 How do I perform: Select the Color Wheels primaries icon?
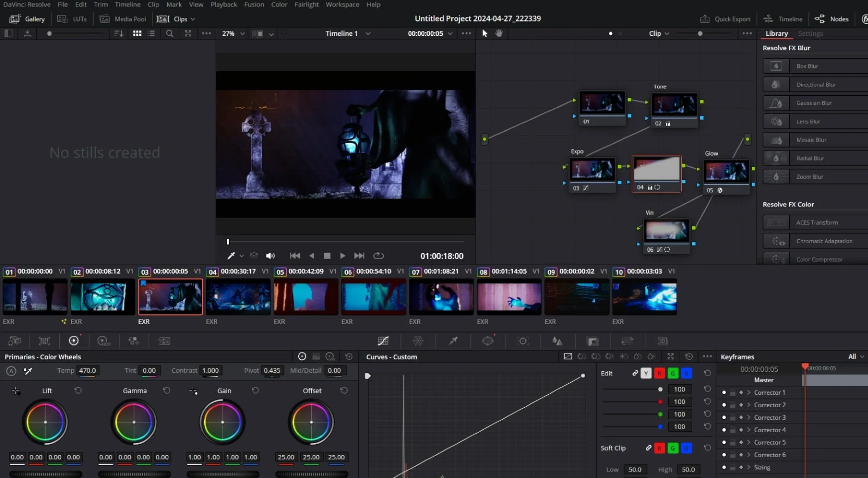pyautogui.click(x=74, y=341)
